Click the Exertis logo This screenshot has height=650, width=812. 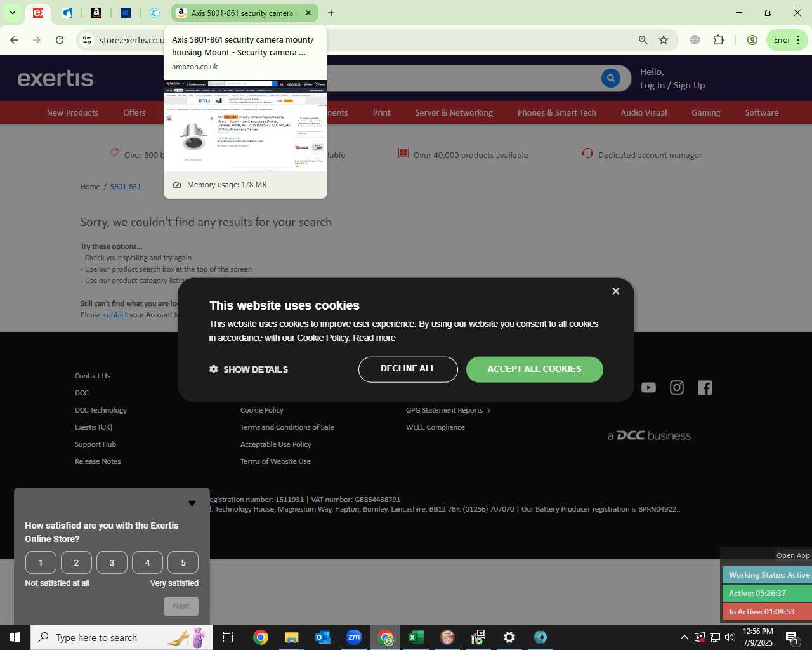55,78
